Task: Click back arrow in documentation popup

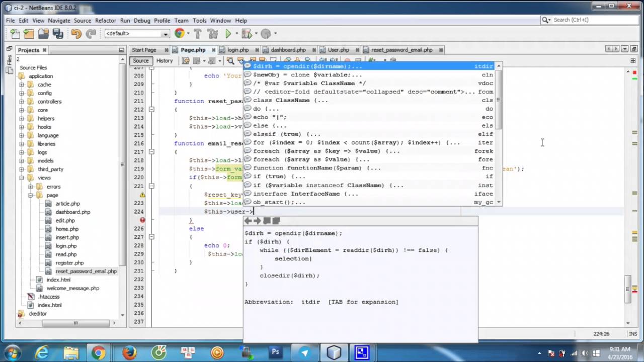Action: pos(248,221)
